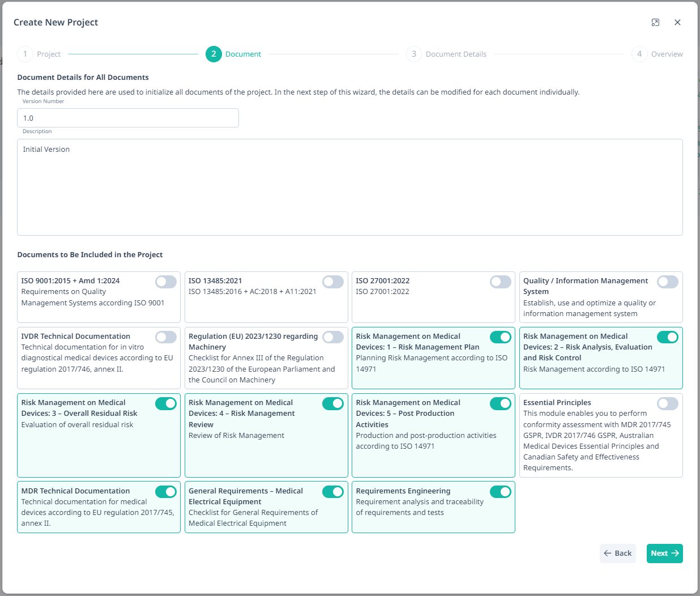Expand the Create New Project dialog to fullscreen

[x=655, y=22]
